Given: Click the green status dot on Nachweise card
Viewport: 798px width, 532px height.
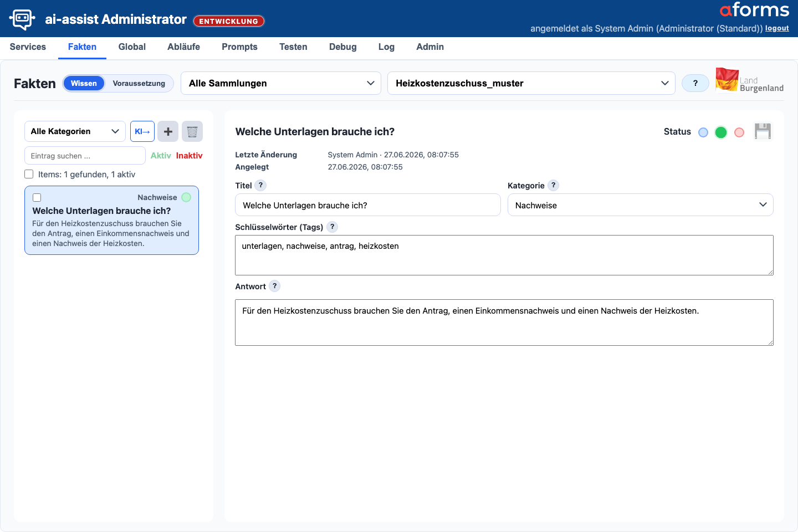Looking at the screenshot, I should [186, 197].
